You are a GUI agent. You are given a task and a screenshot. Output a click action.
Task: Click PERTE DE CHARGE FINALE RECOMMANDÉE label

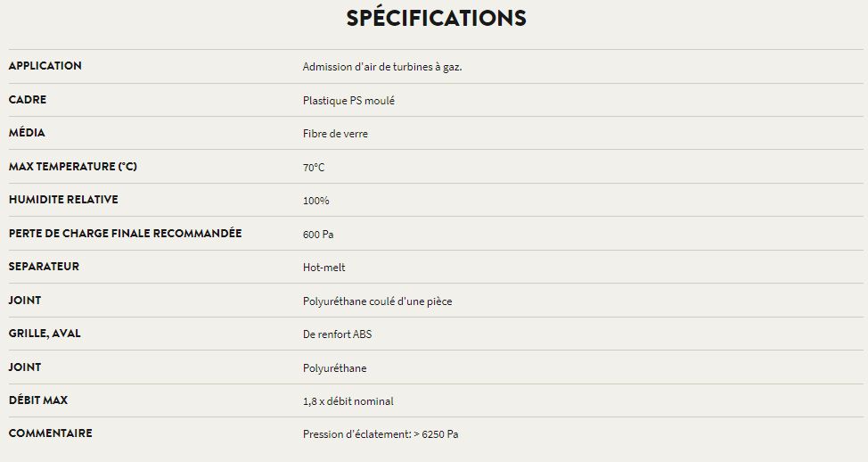pos(126,234)
